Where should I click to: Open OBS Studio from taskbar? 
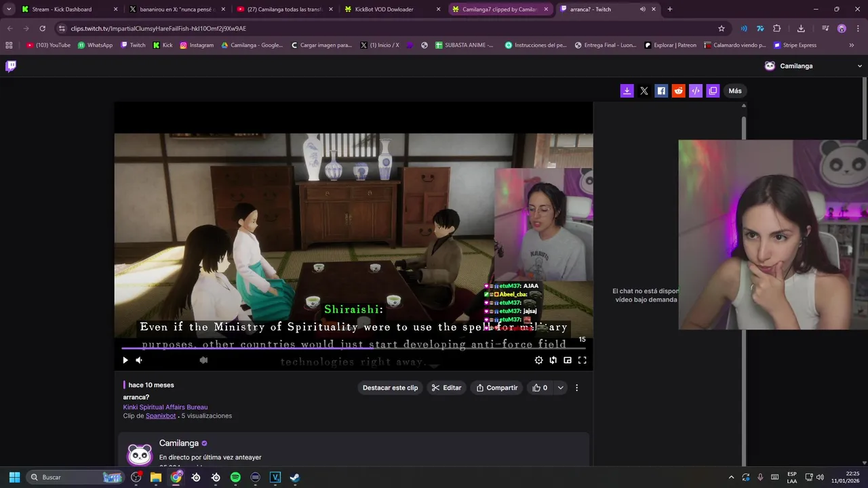[136, 477]
